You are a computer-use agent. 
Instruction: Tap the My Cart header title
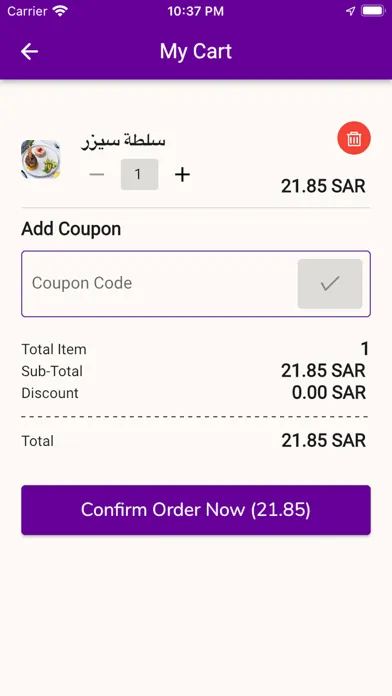pyautogui.click(x=196, y=51)
